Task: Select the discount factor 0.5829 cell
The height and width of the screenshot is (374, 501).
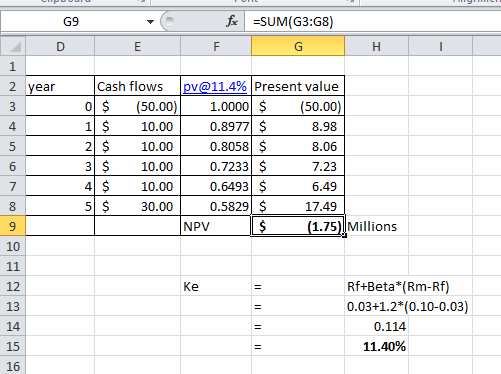Action: pyautogui.click(x=216, y=206)
